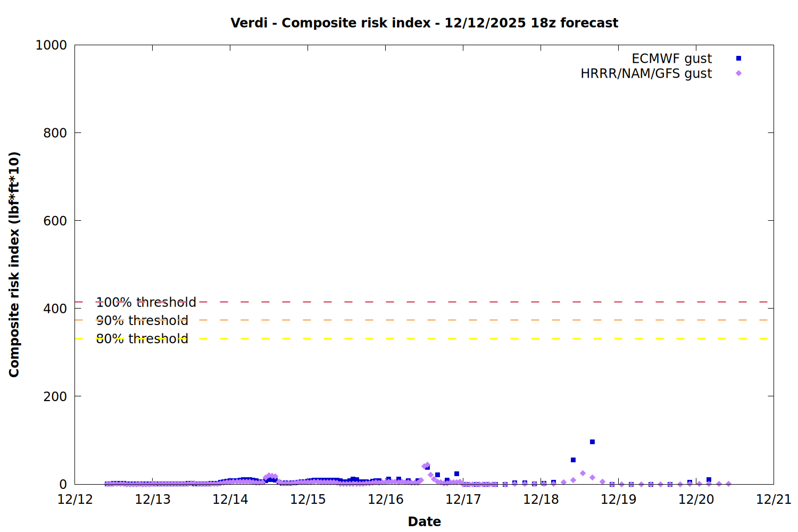The height and width of the screenshot is (532, 798).
Task: Select the 12/17 date tick label
Action: [463, 500]
